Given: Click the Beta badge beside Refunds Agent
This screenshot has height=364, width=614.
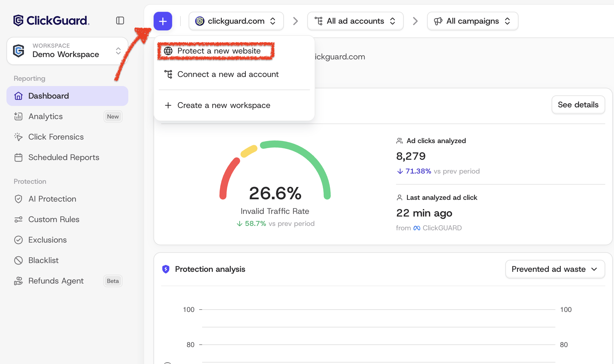Looking at the screenshot, I should [113, 281].
